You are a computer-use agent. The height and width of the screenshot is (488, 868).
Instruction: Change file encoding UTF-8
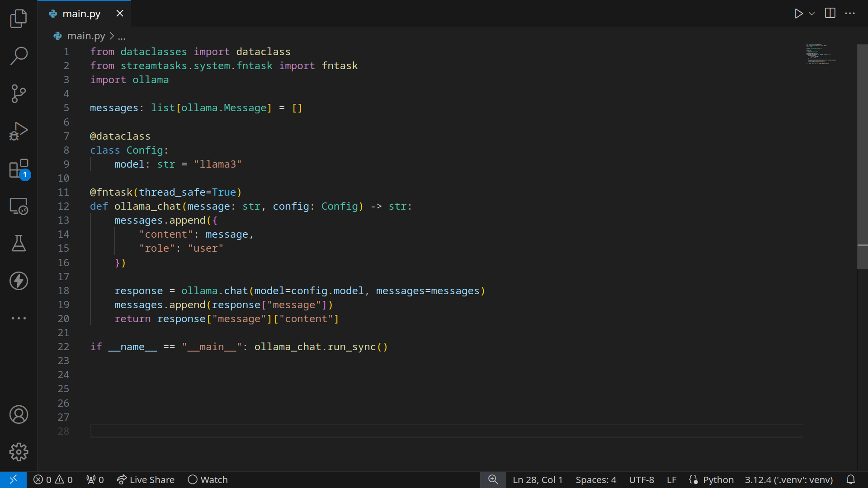[x=642, y=479]
